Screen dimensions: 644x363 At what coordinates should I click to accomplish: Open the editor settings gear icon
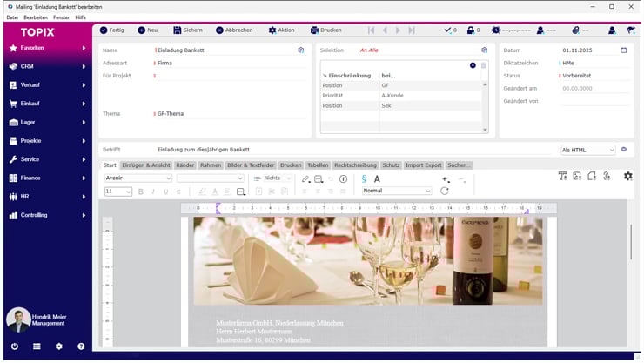pyautogui.click(x=627, y=177)
